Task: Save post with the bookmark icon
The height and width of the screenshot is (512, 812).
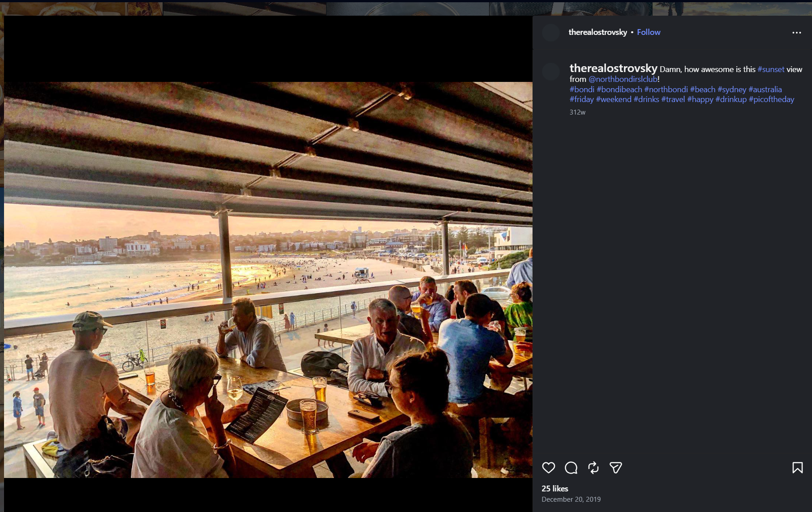Action: [798, 468]
